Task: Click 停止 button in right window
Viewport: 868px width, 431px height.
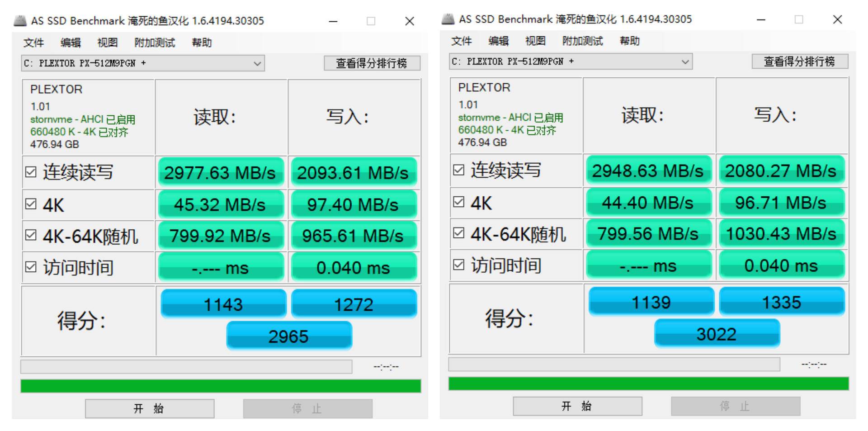Action: [x=736, y=406]
